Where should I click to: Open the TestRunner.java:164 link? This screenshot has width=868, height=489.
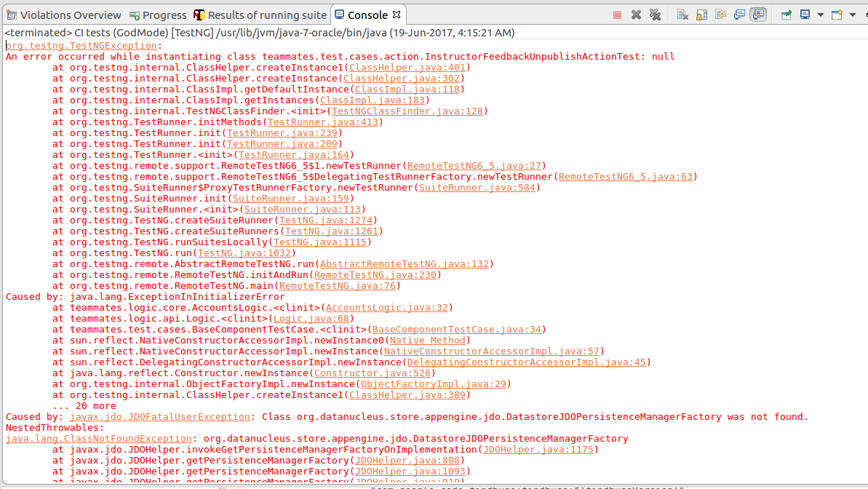[x=294, y=154]
